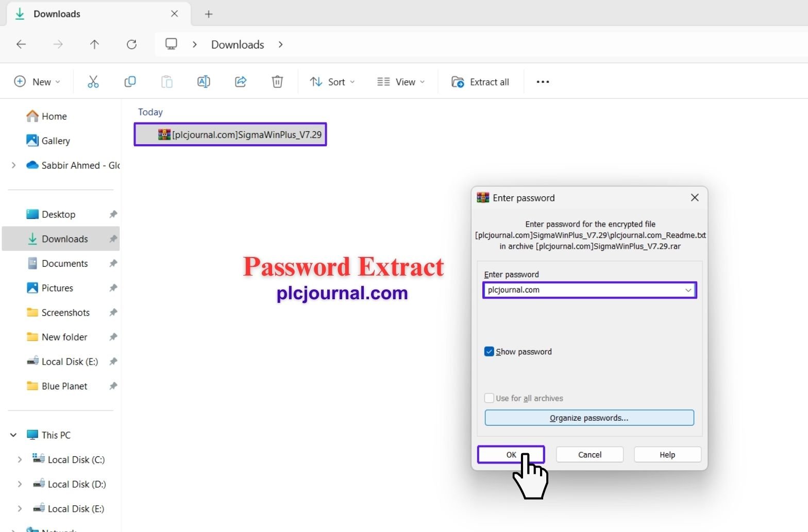Click the Organize passwords button

click(589, 418)
